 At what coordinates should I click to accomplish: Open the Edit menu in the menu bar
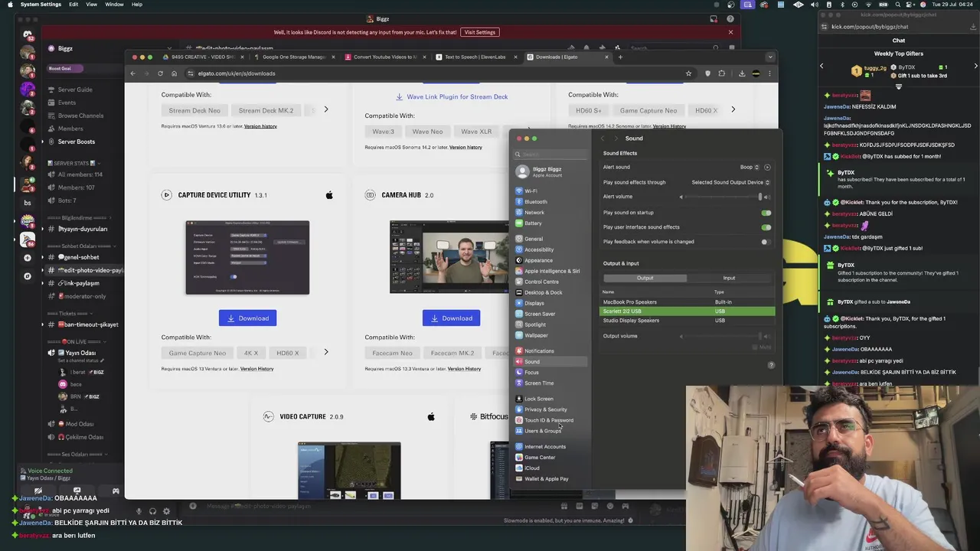point(73,5)
